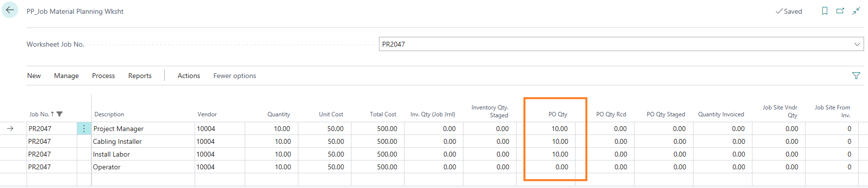The height and width of the screenshot is (188, 868).
Task: Click page title PP_Job Material Planning Wksht
Action: [75, 11]
